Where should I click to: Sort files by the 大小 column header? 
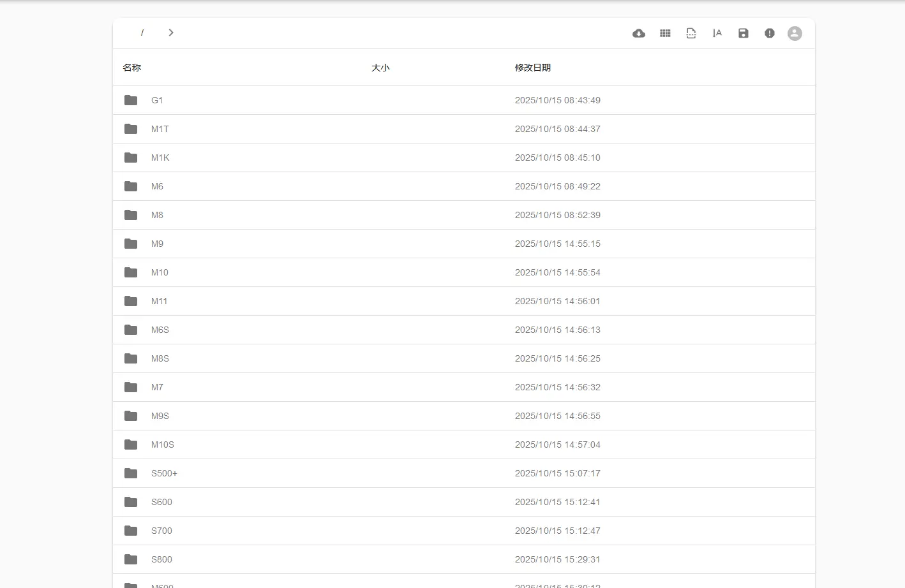click(380, 67)
